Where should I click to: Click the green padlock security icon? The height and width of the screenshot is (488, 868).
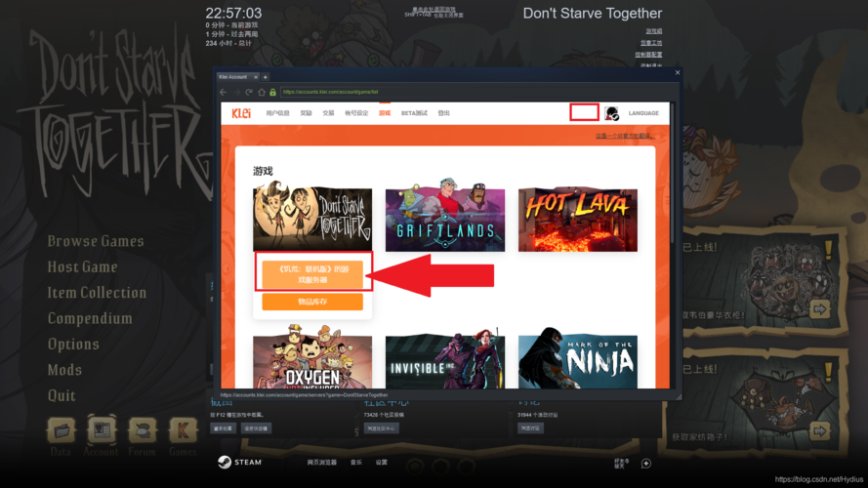(273, 93)
